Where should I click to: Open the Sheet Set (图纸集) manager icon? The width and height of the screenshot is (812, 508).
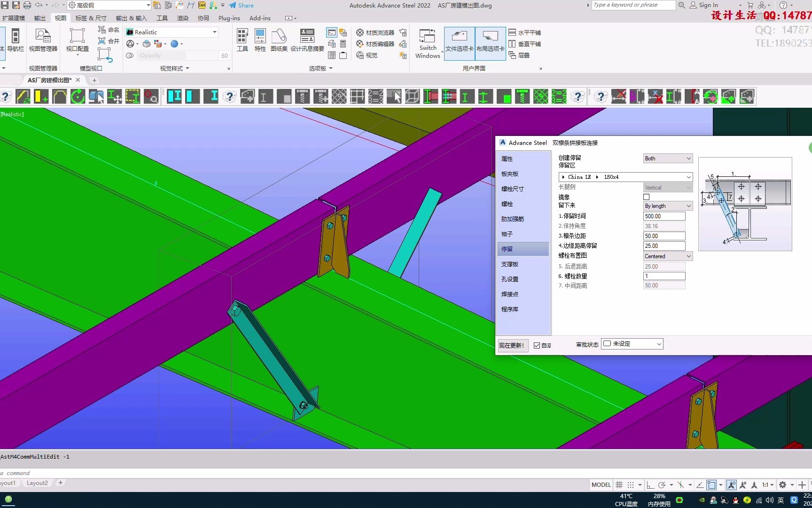[279, 40]
